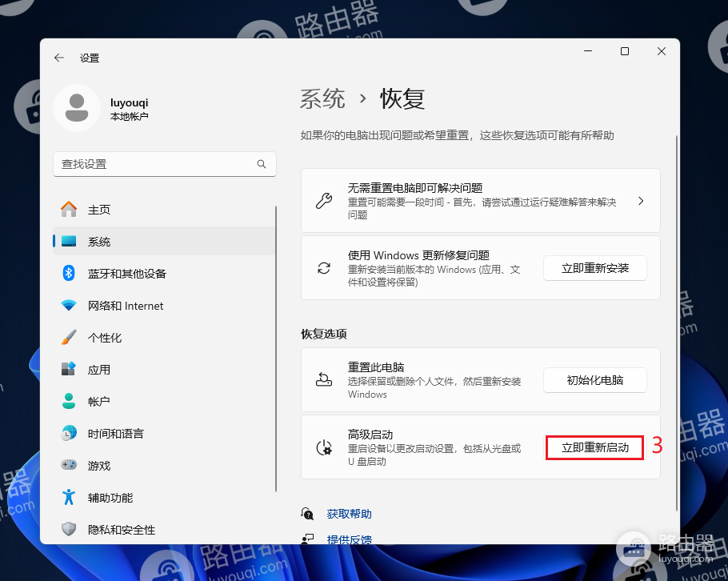Click the 恢复选项 section heading

point(324,334)
